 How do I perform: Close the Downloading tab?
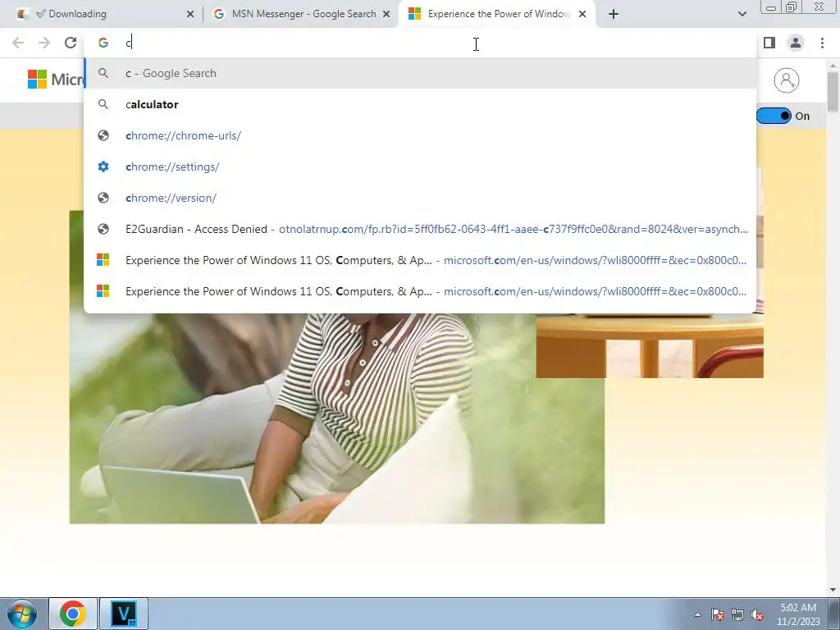click(x=190, y=14)
